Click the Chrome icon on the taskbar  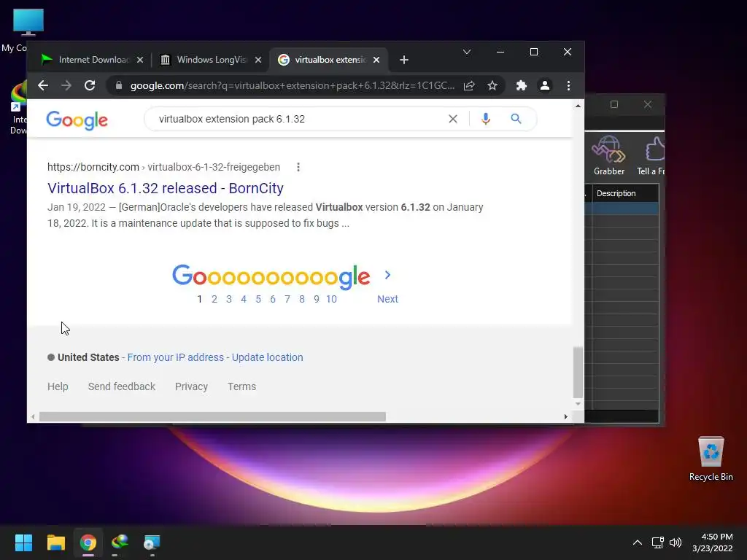pyautogui.click(x=88, y=542)
